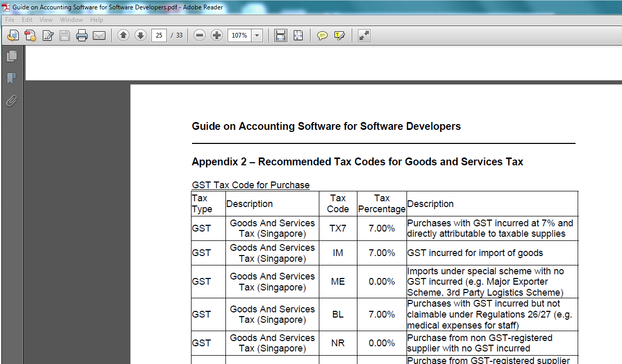Go to next page with down arrow
Viewport: 622px width, 364px height.
click(140, 35)
